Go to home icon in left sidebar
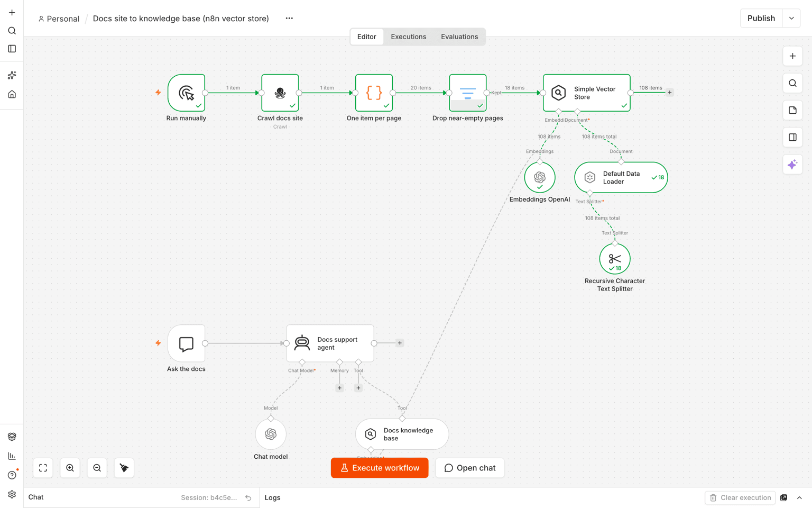 tap(12, 94)
